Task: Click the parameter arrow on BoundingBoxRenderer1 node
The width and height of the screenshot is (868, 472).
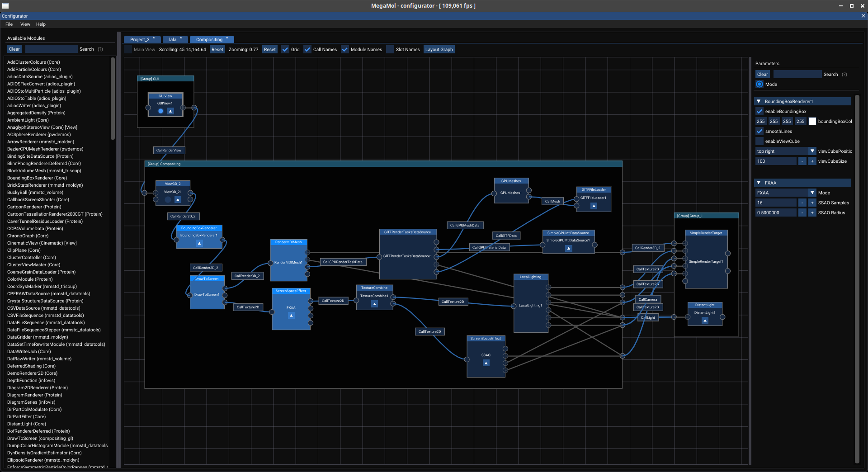Action: coord(199,243)
